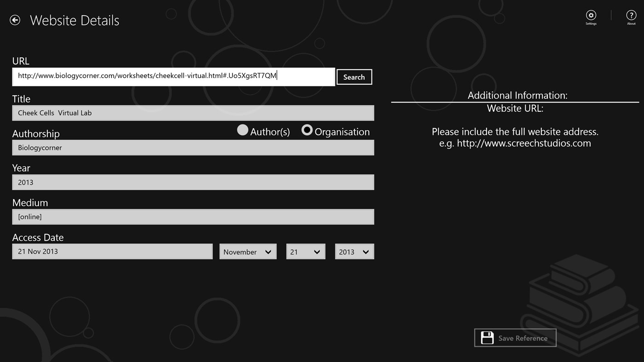Click the Access Date field
Viewport: 644px width, 362px height.
(112, 251)
